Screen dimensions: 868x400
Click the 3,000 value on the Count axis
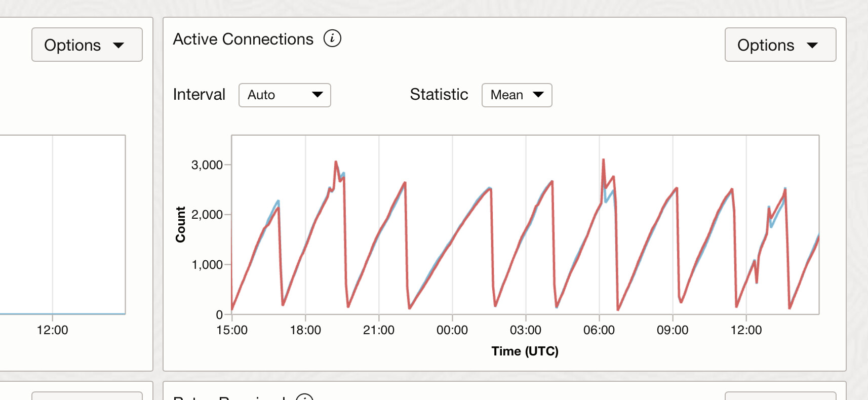pyautogui.click(x=207, y=165)
